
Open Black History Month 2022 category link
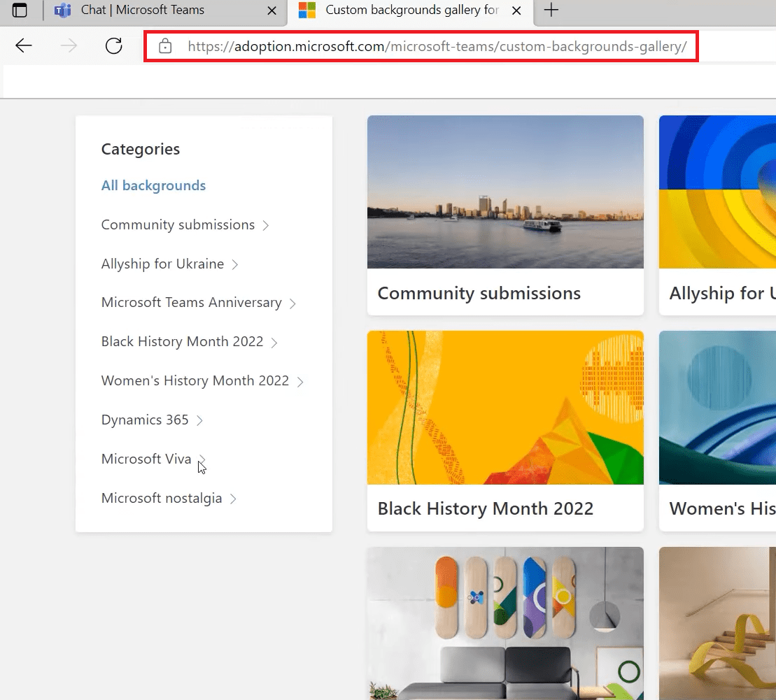click(182, 341)
